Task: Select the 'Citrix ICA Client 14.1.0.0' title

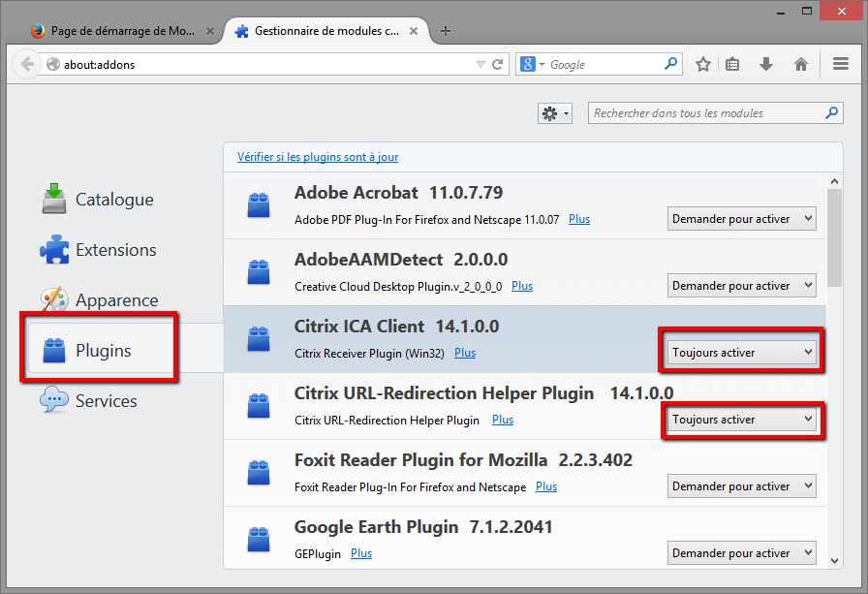Action: [397, 327]
